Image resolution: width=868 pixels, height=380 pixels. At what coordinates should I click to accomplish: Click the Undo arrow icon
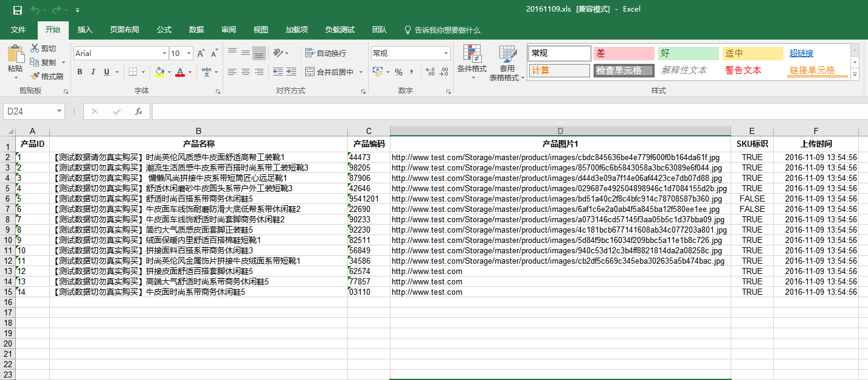coord(35,10)
